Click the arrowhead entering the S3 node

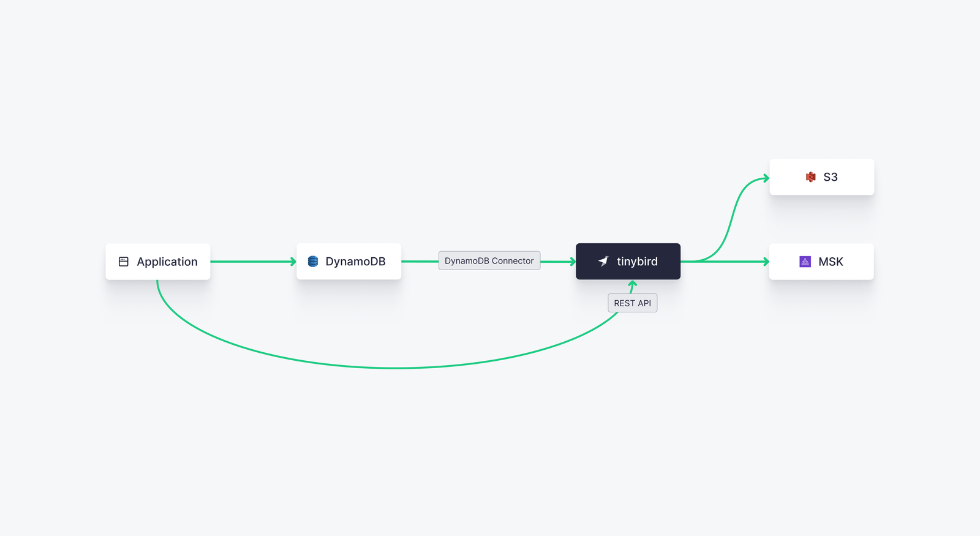coord(766,178)
